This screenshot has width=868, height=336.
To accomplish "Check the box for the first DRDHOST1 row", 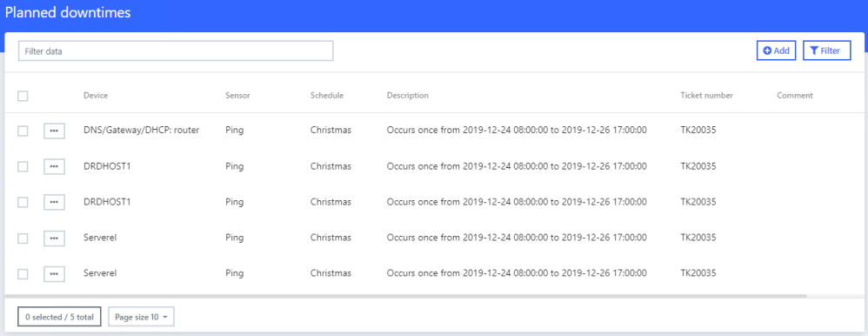I will pos(23,166).
